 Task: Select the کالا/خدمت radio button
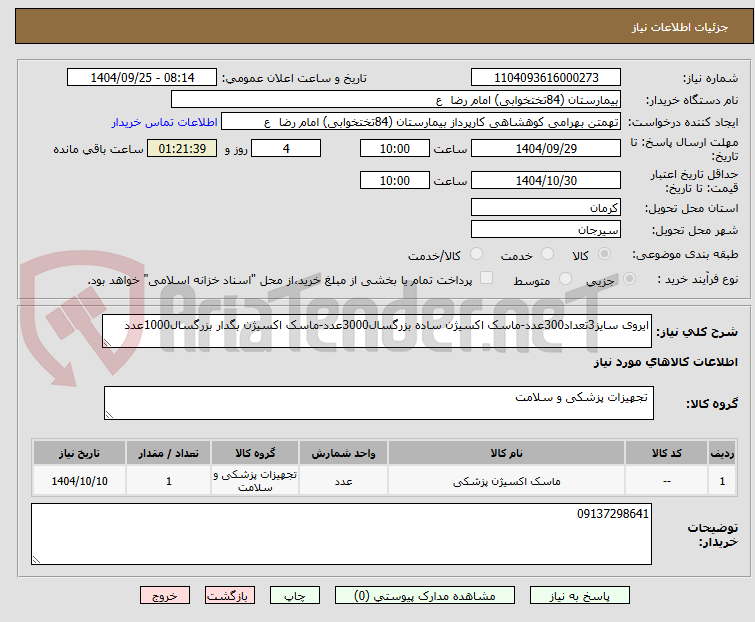point(476,254)
